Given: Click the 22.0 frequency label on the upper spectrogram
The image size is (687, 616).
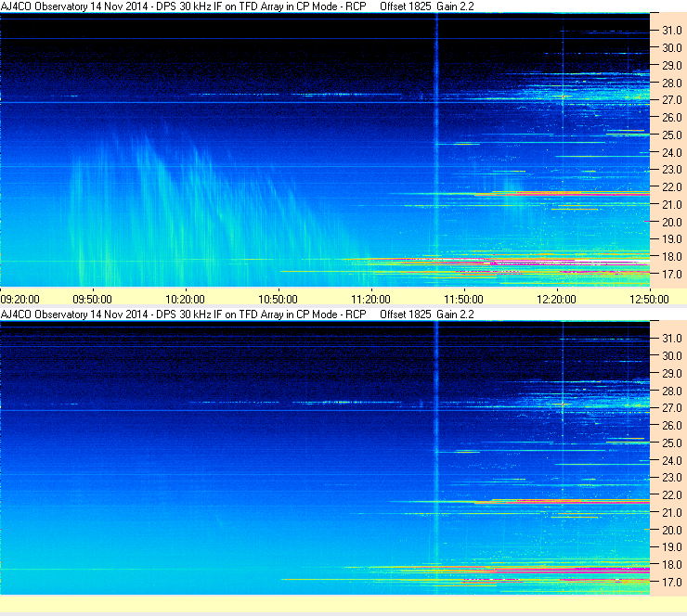Looking at the screenshot, I should point(671,187).
